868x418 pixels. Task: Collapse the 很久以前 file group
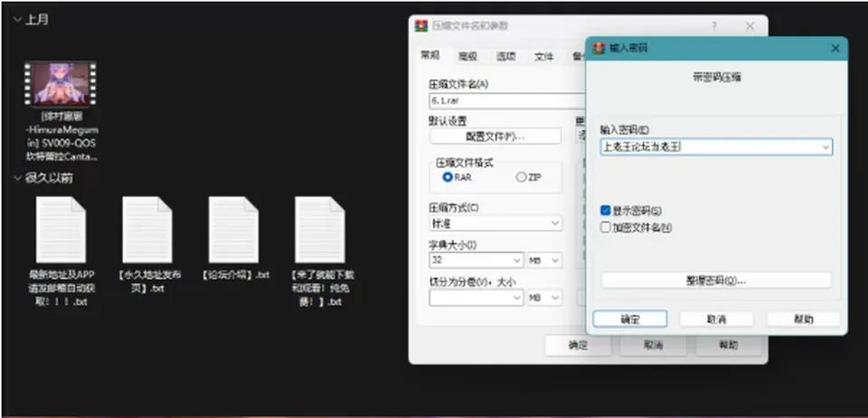click(17, 177)
